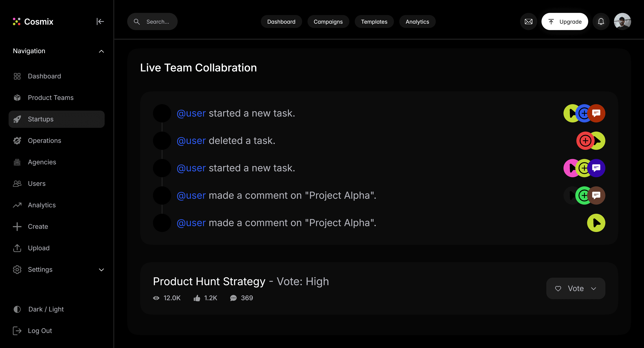This screenshot has height=348, width=644.
Task: Click the Upgrade button
Action: (x=564, y=22)
